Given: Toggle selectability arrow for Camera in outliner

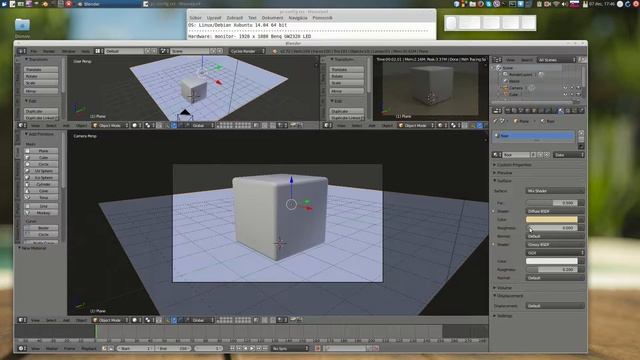Looking at the screenshot, I should [x=572, y=88].
